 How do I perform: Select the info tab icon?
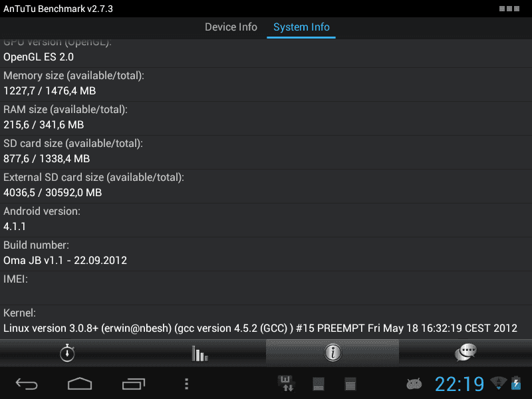332,352
